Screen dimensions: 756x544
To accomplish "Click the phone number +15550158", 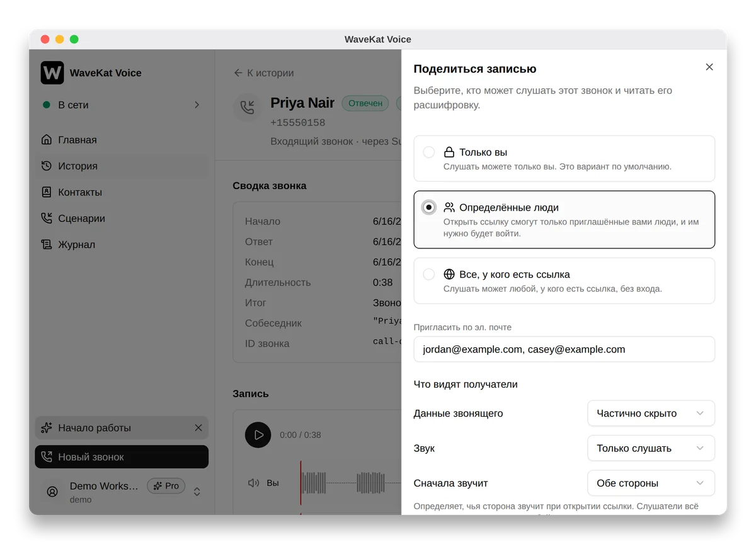I will coord(298,123).
